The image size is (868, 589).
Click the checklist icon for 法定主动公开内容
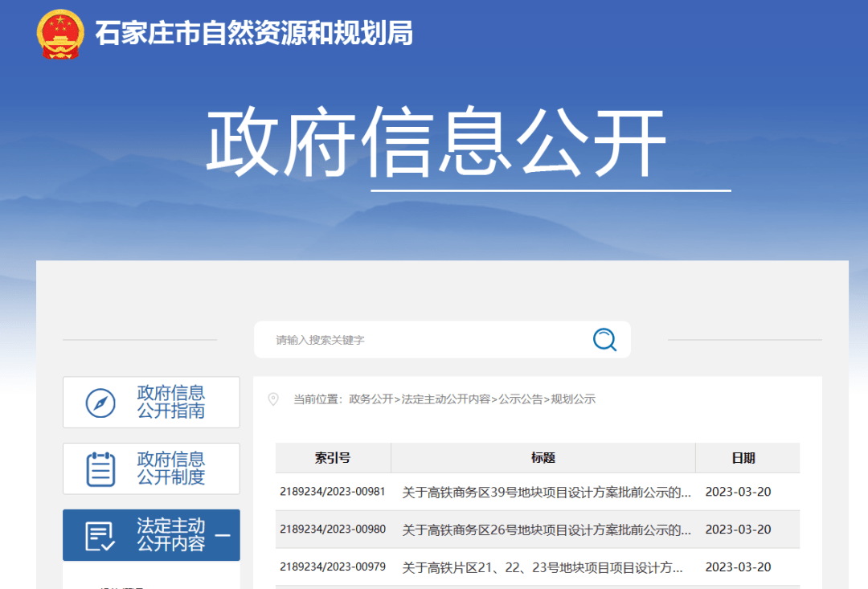point(100,535)
